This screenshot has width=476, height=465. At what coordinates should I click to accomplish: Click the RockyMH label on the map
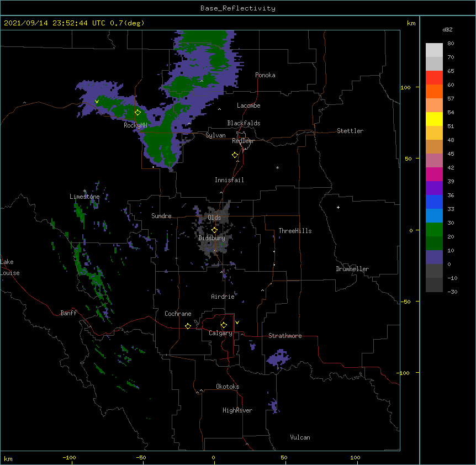coord(135,125)
